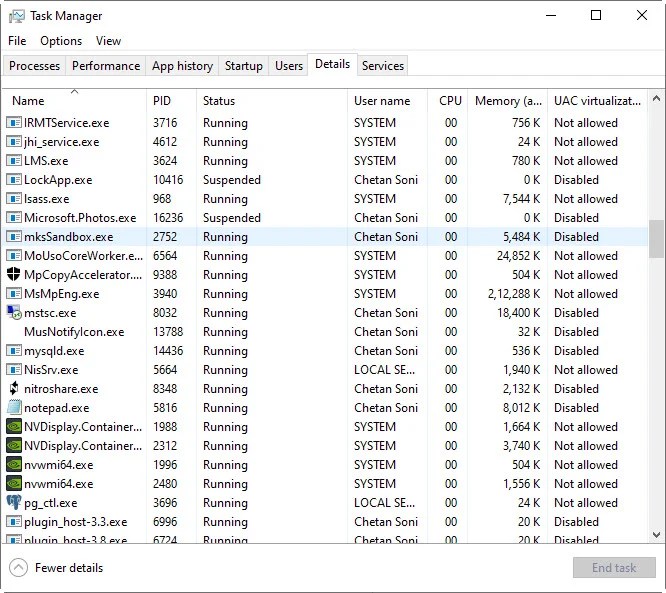Click the MpCopyAccelerator shield icon
666x593 pixels.
click(14, 274)
